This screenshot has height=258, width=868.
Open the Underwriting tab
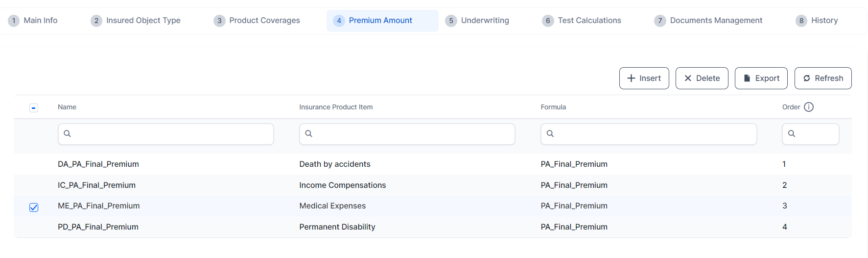click(x=477, y=21)
